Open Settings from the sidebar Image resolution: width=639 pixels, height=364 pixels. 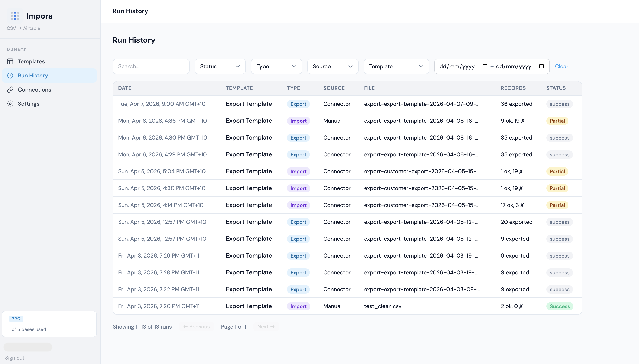point(49,103)
